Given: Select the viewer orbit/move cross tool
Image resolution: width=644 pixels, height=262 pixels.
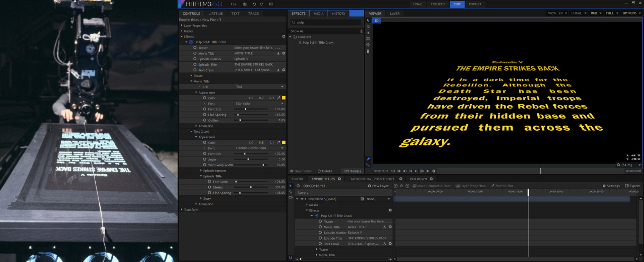Looking at the screenshot, I should click(x=368, y=45).
